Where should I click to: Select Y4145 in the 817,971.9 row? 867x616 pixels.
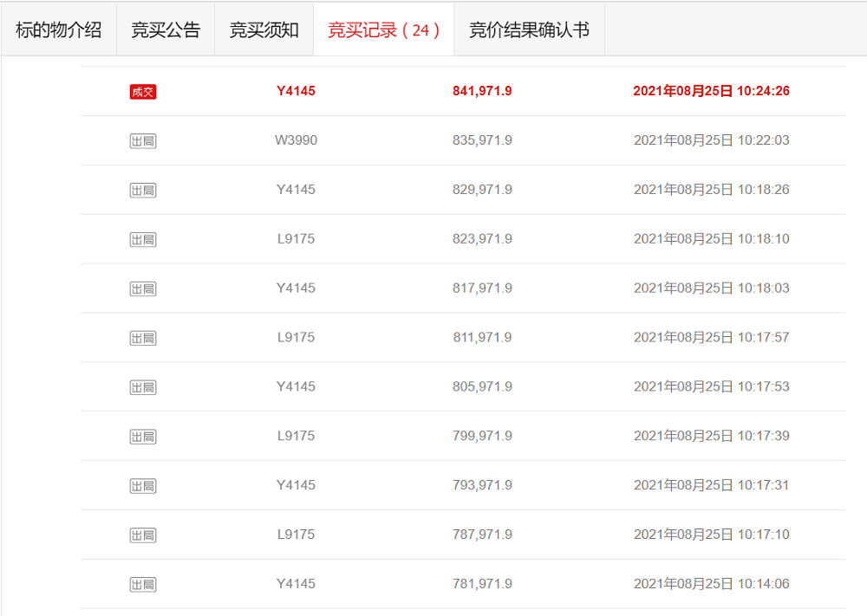[296, 288]
